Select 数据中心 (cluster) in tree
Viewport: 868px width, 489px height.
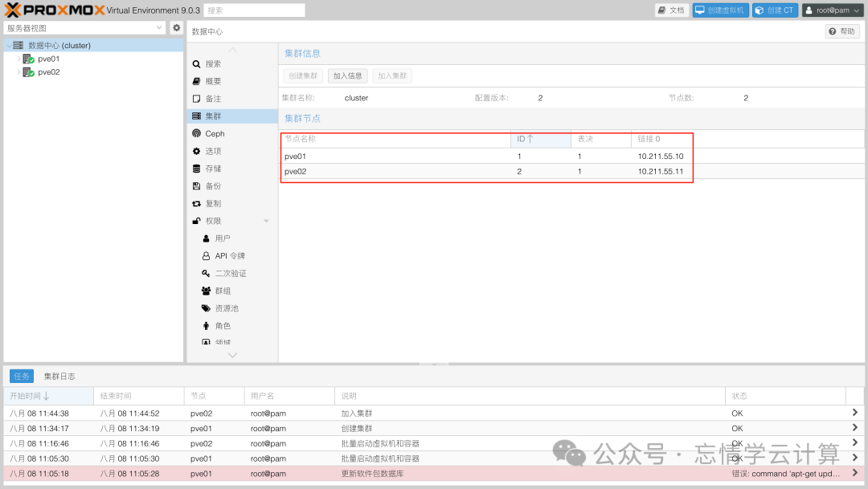tap(59, 45)
